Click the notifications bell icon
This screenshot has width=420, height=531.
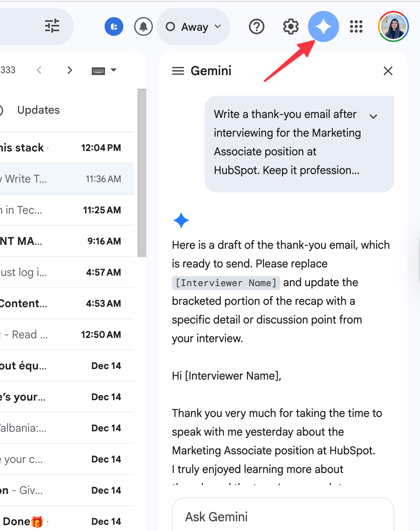143,26
